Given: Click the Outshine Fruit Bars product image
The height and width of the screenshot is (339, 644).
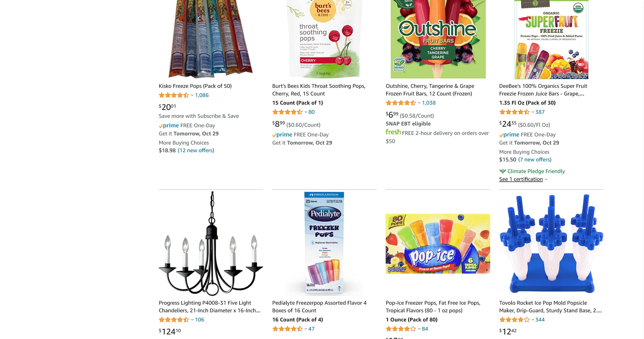Looking at the screenshot, I should click(x=438, y=39).
